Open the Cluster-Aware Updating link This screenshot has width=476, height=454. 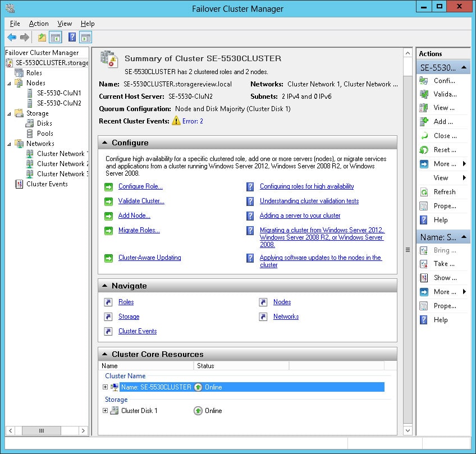(x=150, y=258)
